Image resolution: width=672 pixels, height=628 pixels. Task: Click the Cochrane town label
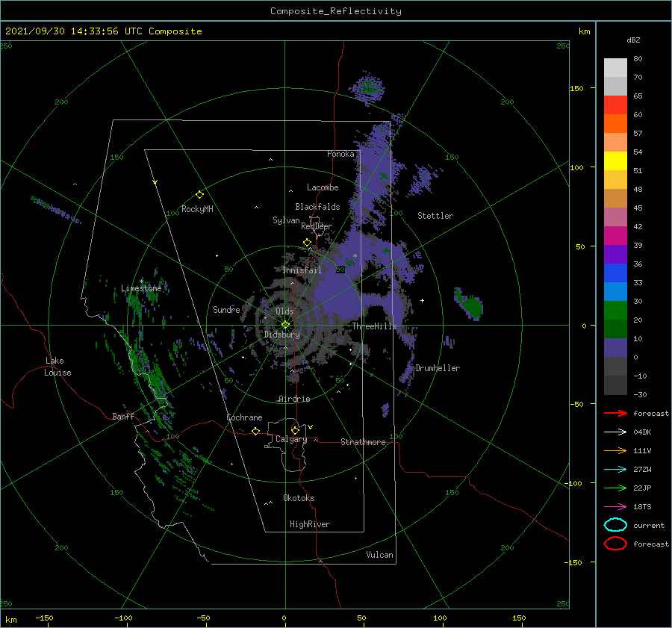pos(244,417)
